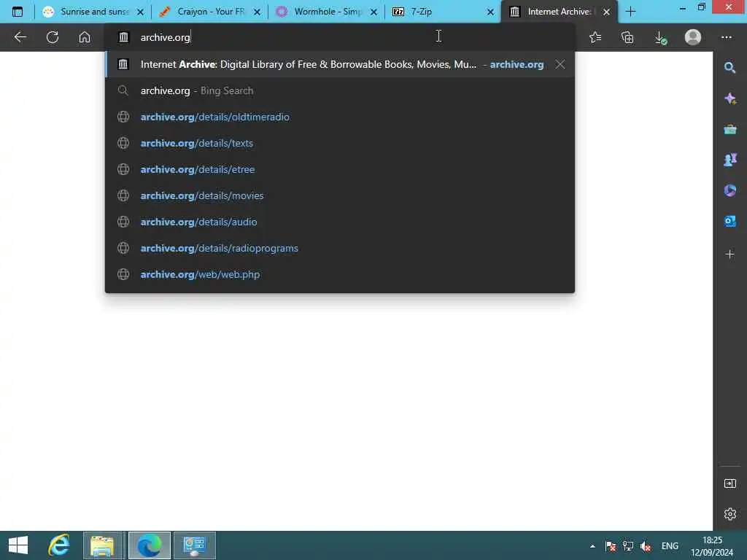Viewport: 747px width, 560px height.
Task: Open archive.org/details/radioprograms suggestion
Action: tap(340, 248)
